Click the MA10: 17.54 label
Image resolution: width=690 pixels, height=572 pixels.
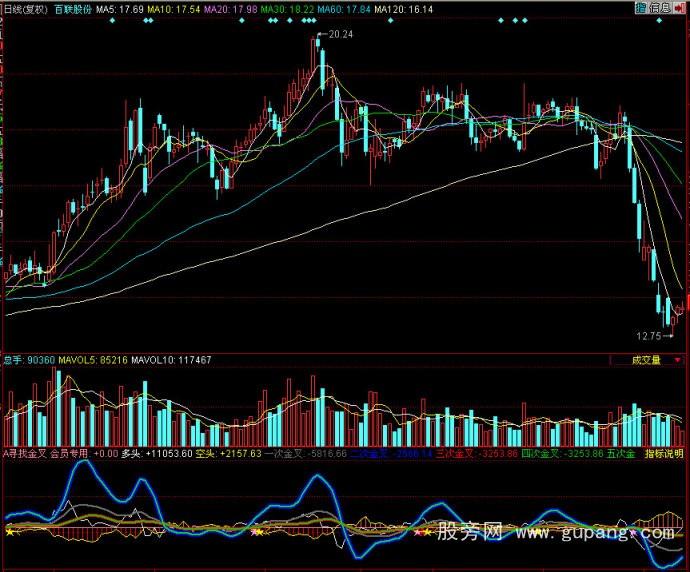pyautogui.click(x=174, y=9)
